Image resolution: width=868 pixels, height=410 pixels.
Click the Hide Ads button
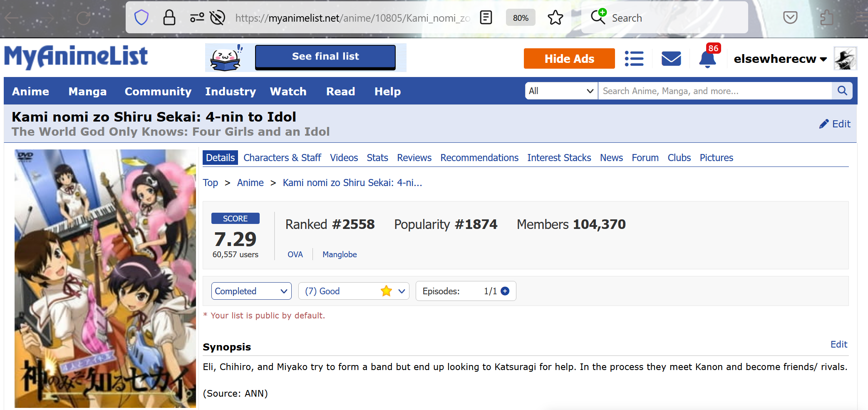coord(569,59)
